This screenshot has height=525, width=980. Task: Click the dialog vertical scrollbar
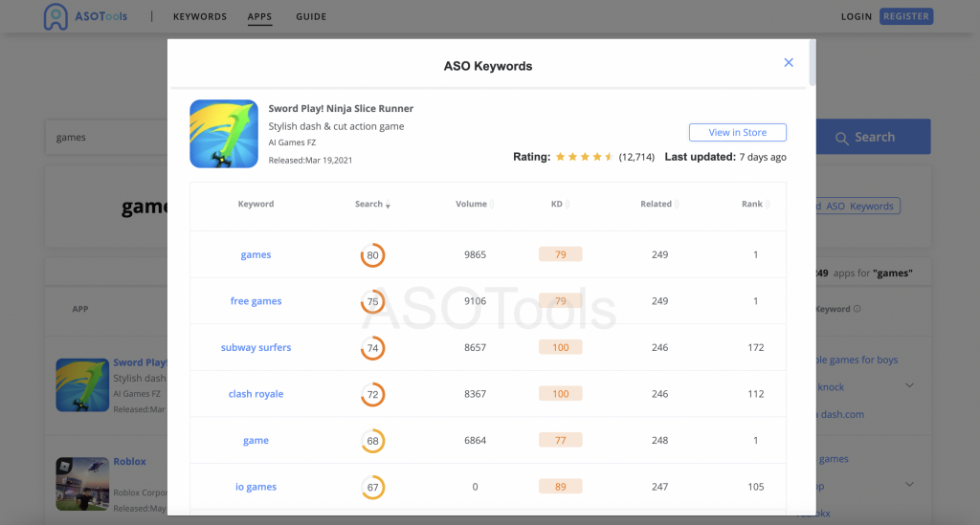(x=812, y=62)
